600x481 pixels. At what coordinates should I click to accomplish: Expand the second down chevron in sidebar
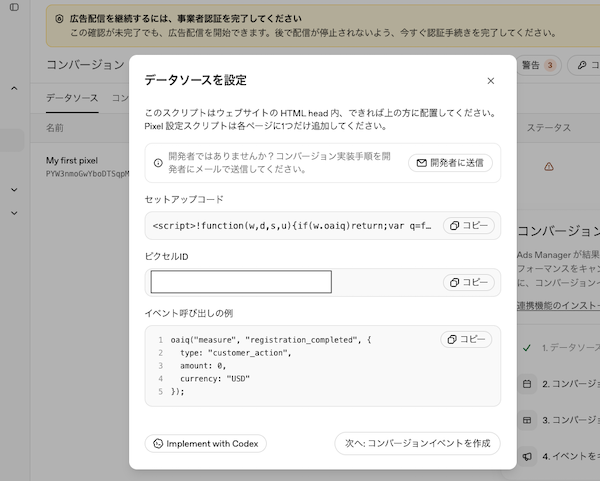[x=14, y=213]
